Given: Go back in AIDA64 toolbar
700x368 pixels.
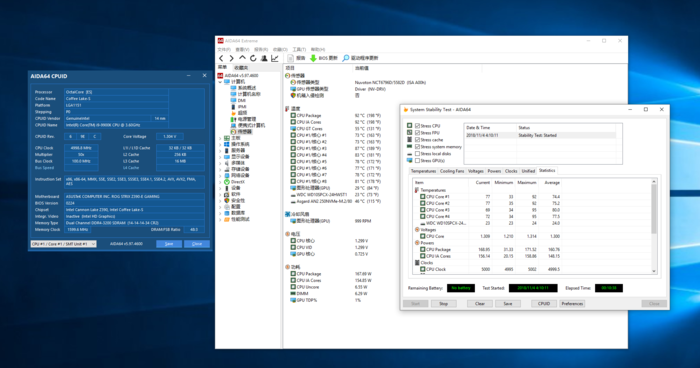Looking at the screenshot, I should click(221, 58).
